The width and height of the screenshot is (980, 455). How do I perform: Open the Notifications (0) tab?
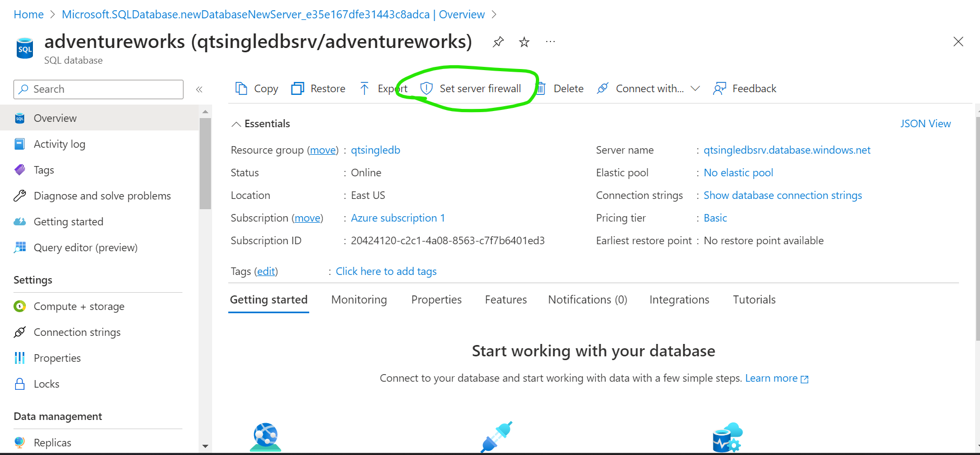[x=588, y=300]
